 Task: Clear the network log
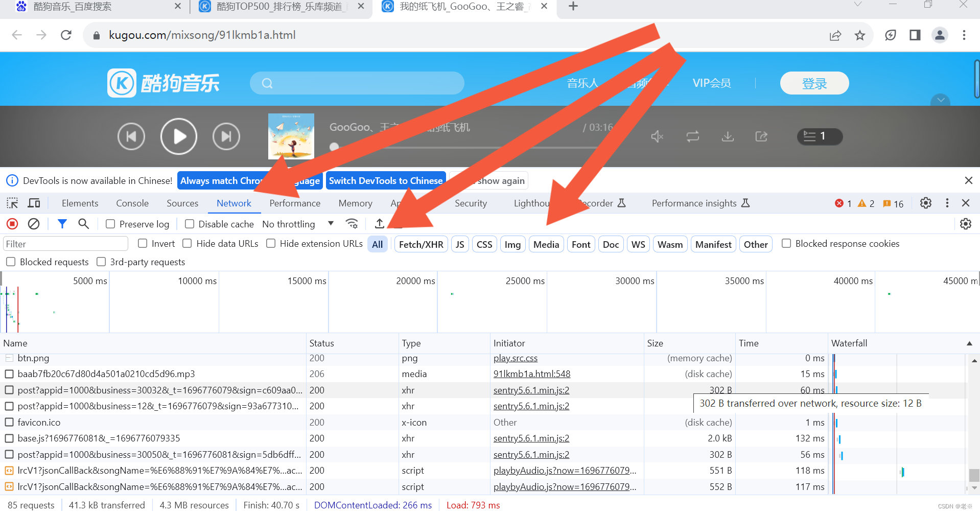34,224
